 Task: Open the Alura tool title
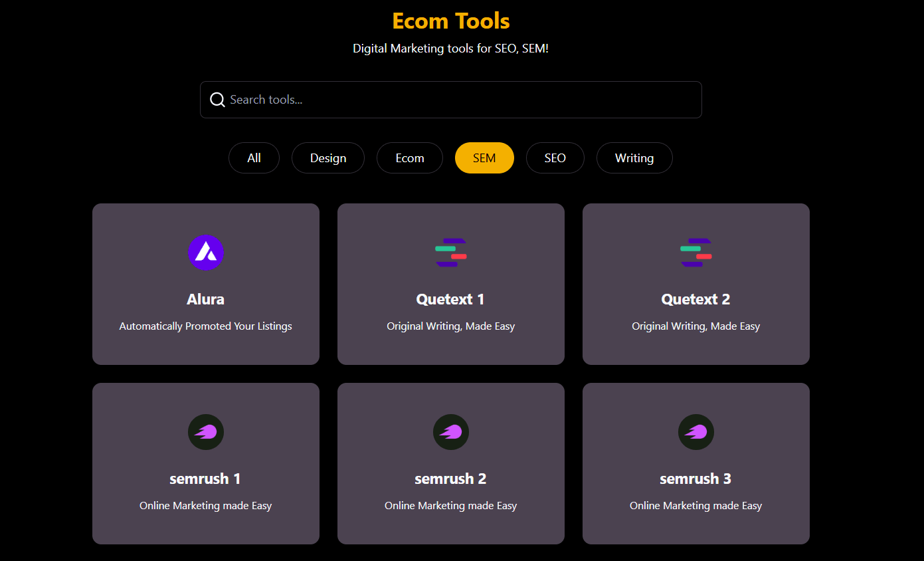click(x=206, y=299)
